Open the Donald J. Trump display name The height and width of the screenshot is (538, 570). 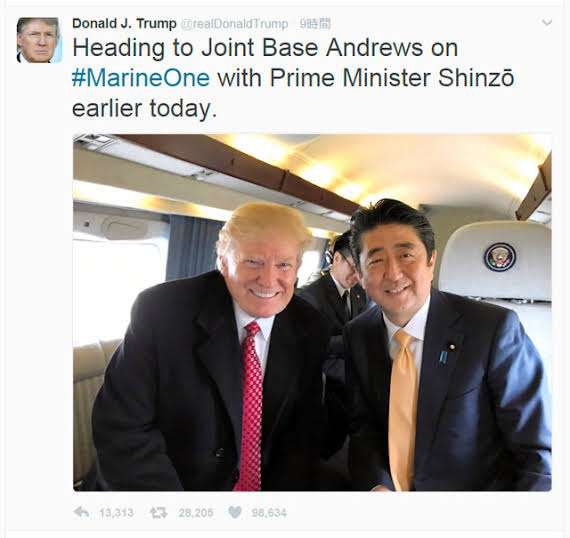tap(124, 24)
